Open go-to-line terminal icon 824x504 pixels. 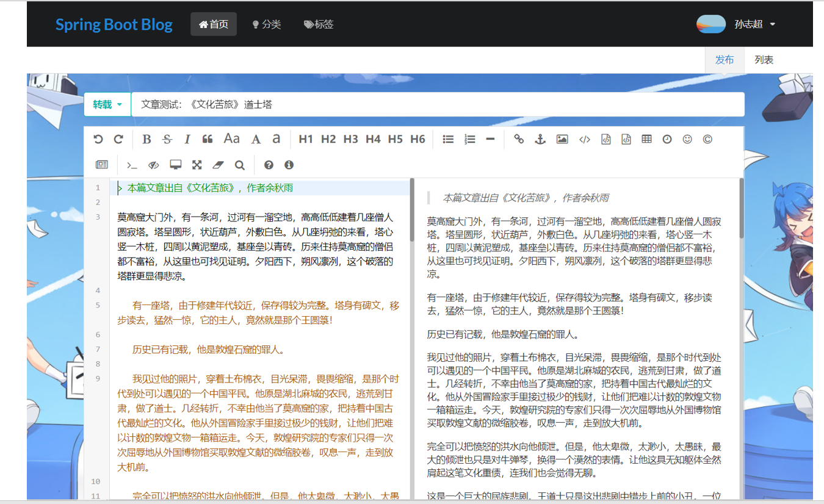[x=132, y=165]
